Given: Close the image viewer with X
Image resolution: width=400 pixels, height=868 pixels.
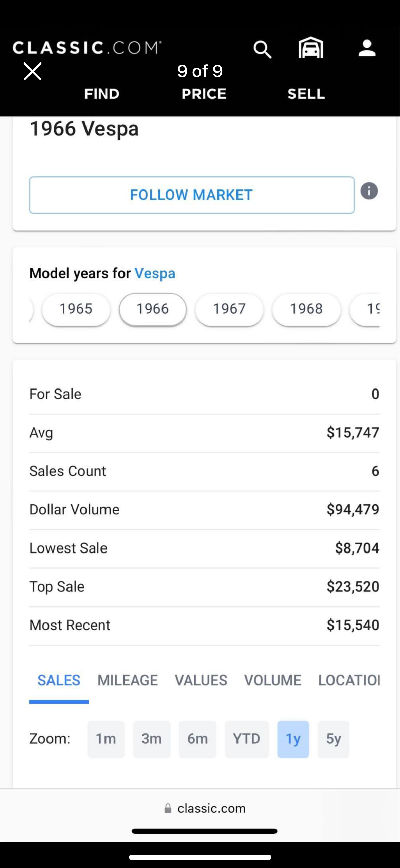Looking at the screenshot, I should tap(33, 71).
